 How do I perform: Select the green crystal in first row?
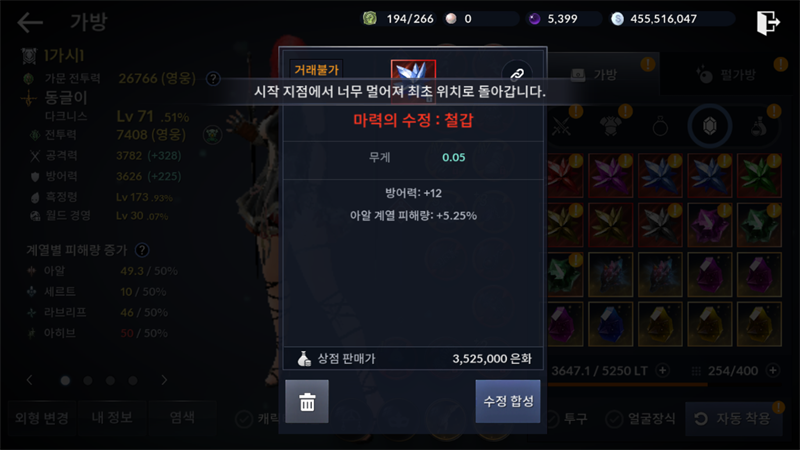coord(759,176)
